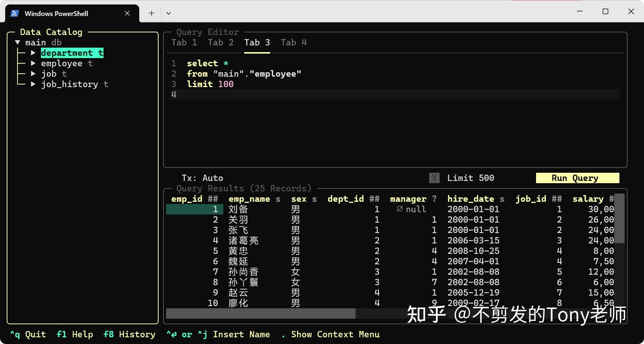This screenshot has width=644, height=344.
Task: Switch to Tab 4 in Query Editor
Action: click(293, 42)
